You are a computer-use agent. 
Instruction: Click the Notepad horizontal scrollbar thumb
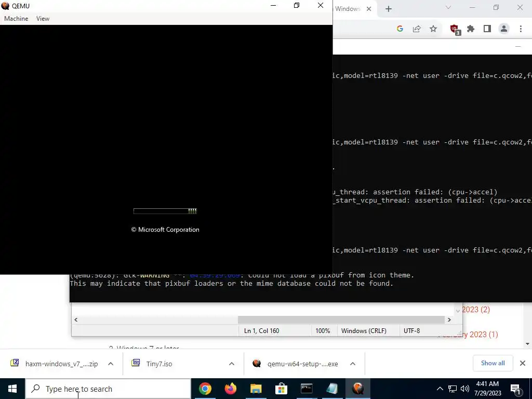coord(341,320)
